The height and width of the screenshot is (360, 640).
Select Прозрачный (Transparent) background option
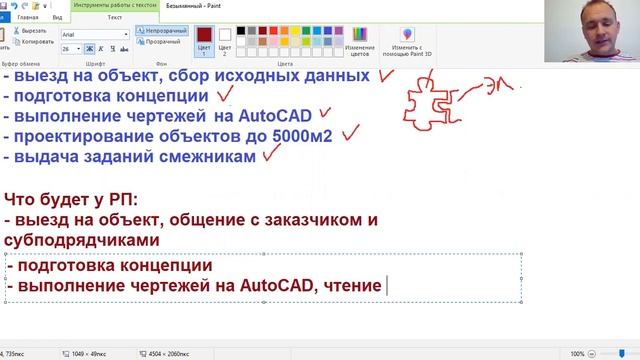click(x=159, y=42)
